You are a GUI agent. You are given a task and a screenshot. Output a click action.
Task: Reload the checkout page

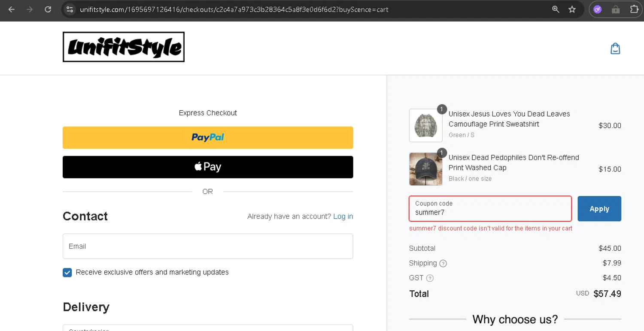pyautogui.click(x=48, y=9)
